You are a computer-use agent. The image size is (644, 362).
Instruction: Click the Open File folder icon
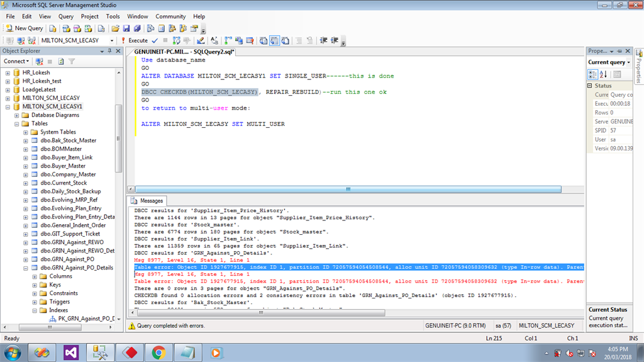coord(116,28)
